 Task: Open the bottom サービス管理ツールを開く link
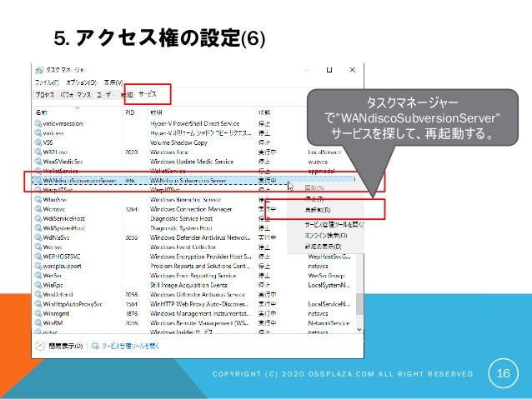[x=130, y=346]
